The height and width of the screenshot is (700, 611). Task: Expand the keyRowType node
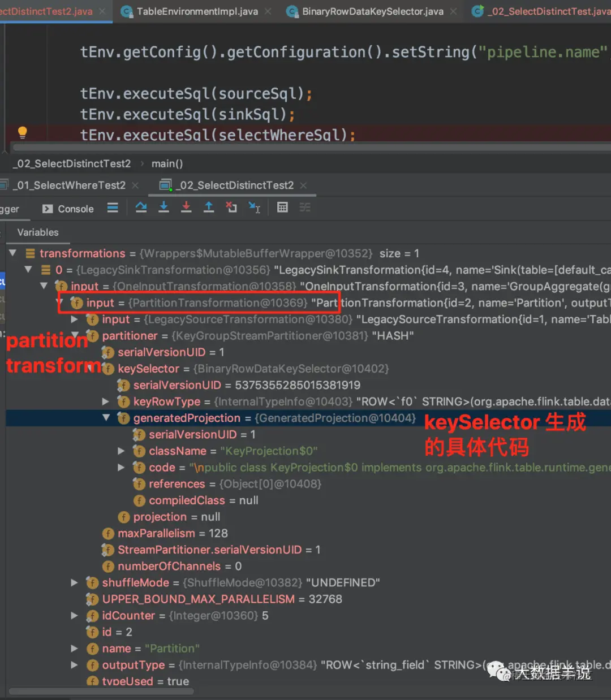[106, 401]
